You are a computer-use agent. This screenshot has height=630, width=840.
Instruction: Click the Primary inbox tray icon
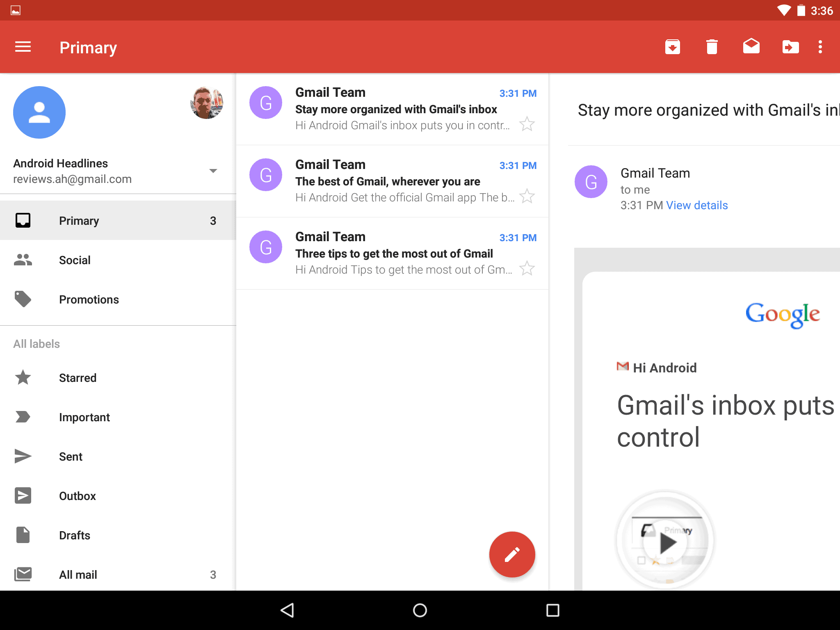coord(23,220)
